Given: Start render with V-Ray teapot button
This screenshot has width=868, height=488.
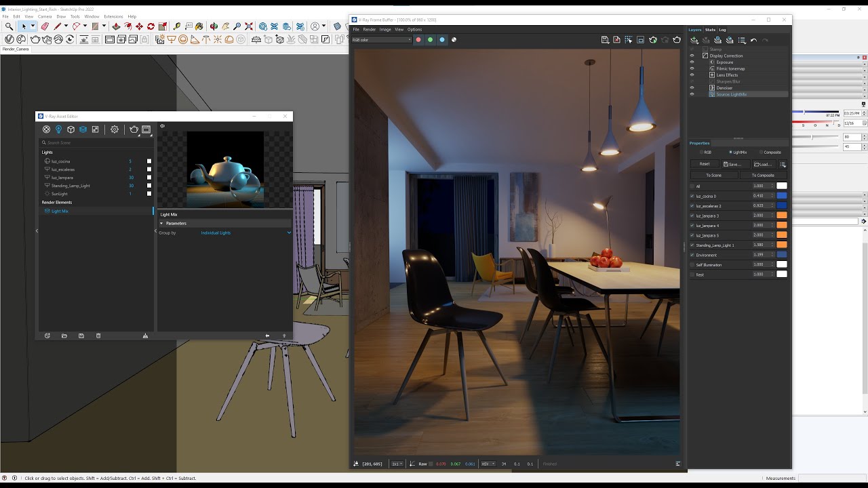Looking at the screenshot, I should 35,39.
